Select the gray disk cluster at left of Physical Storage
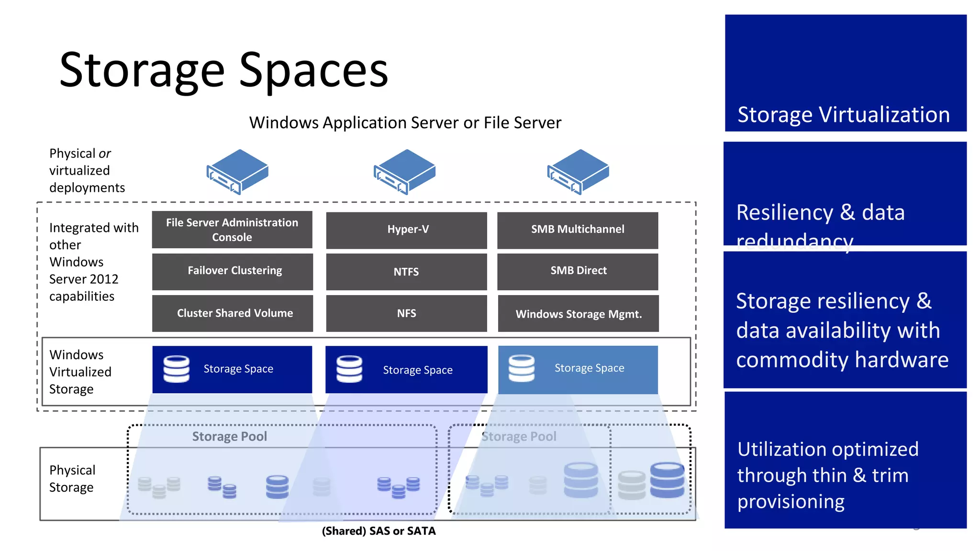This screenshot has height=551, width=980. (159, 487)
